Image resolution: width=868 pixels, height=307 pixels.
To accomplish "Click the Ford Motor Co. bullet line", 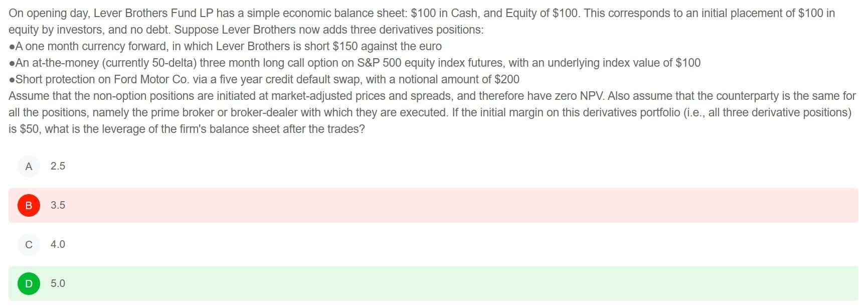I will click(x=264, y=79).
